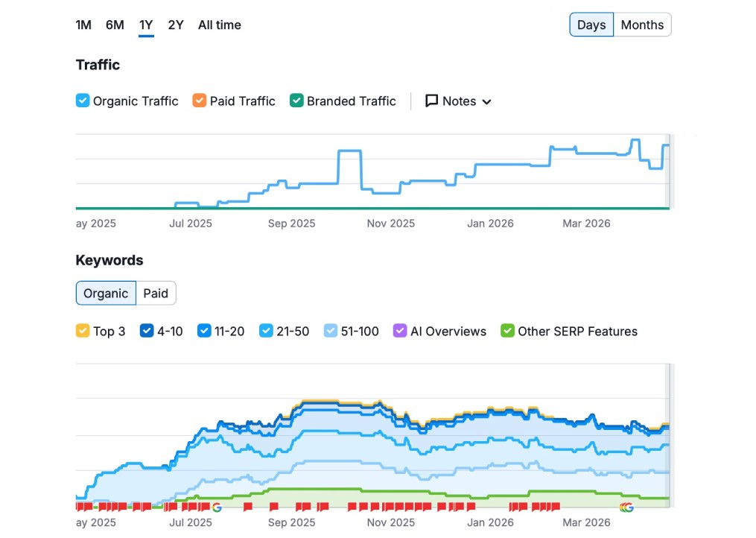Hide the 4-10 keyword positions series
The width and height of the screenshot is (756, 538).
(x=147, y=332)
